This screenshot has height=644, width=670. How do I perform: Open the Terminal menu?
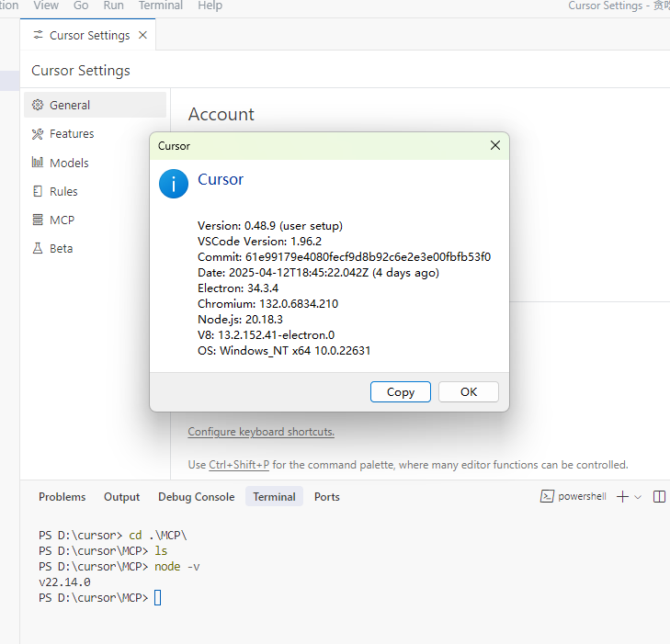160,6
